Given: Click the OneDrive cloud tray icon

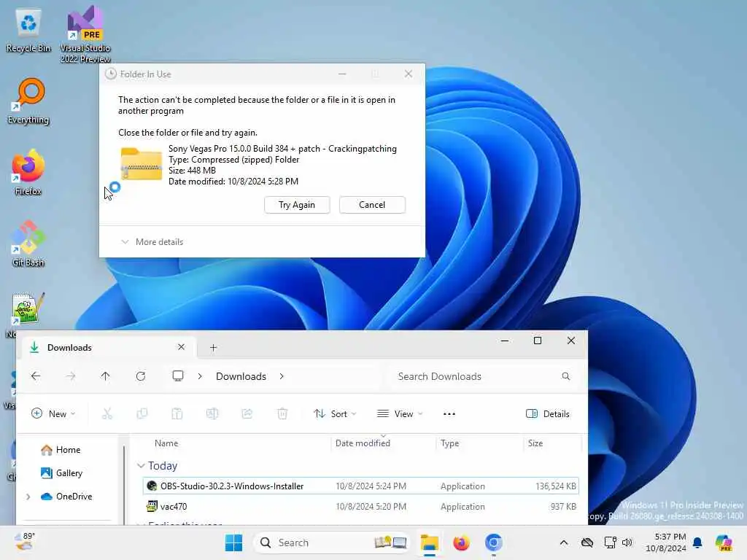Looking at the screenshot, I should tap(587, 542).
